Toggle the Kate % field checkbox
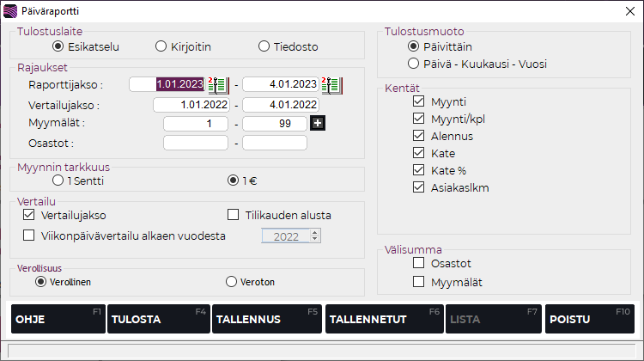Screen dimensions: 644x361 (419, 170)
